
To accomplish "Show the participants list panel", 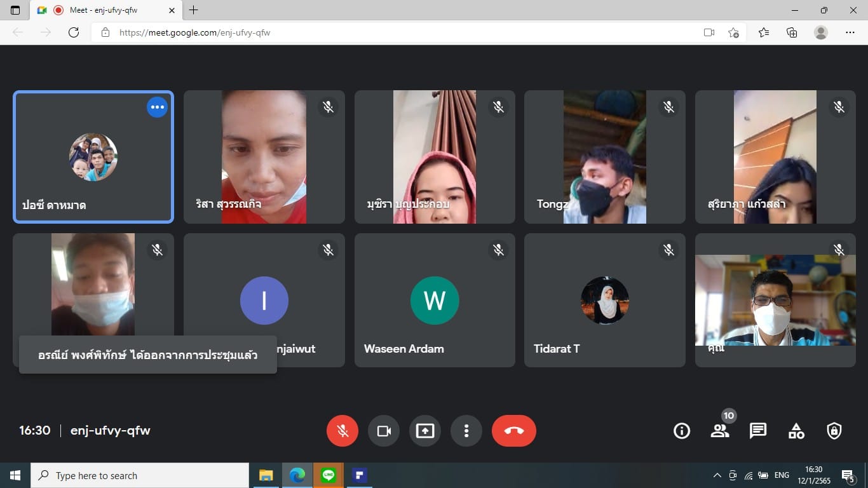I will pos(720,431).
